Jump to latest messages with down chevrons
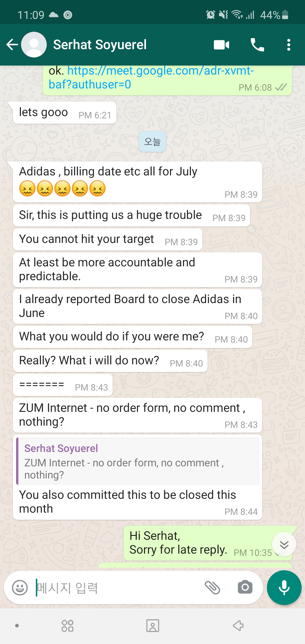Screen dimensions: 305x644 pos(284,544)
